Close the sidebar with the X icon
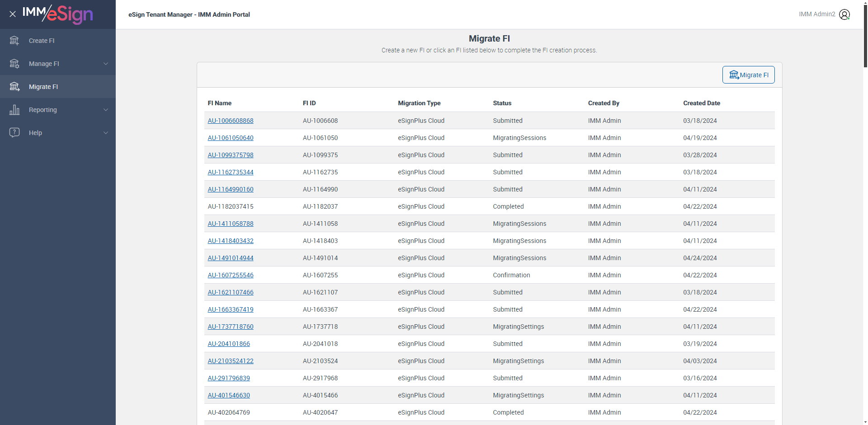This screenshot has height=425, width=868. coord(13,14)
